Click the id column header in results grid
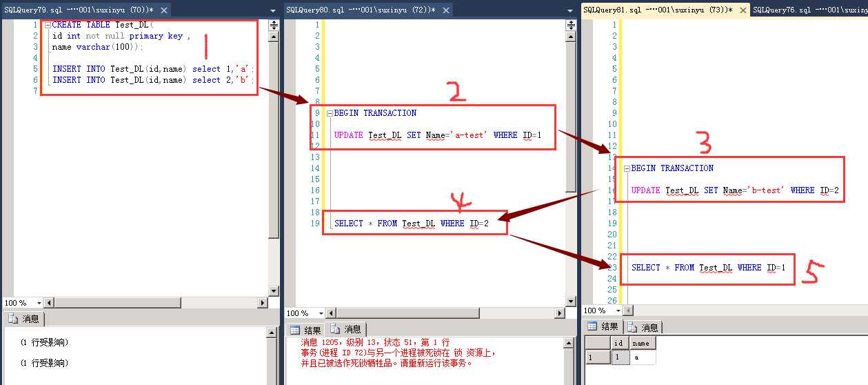This screenshot has height=385, width=868. (x=620, y=343)
